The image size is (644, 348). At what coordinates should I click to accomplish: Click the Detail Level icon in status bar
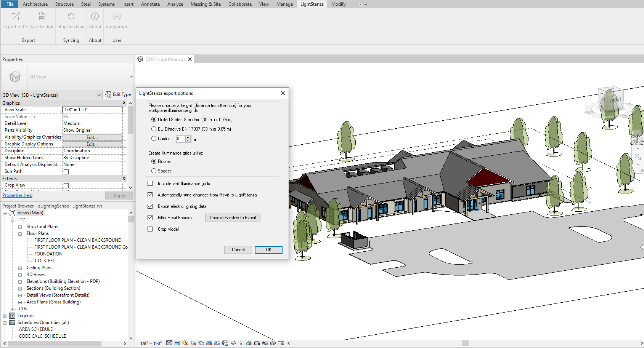[169, 343]
